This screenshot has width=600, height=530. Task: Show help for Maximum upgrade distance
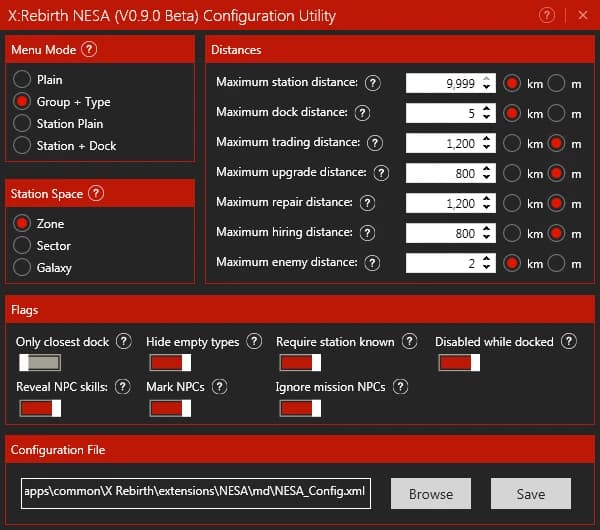coord(381,173)
